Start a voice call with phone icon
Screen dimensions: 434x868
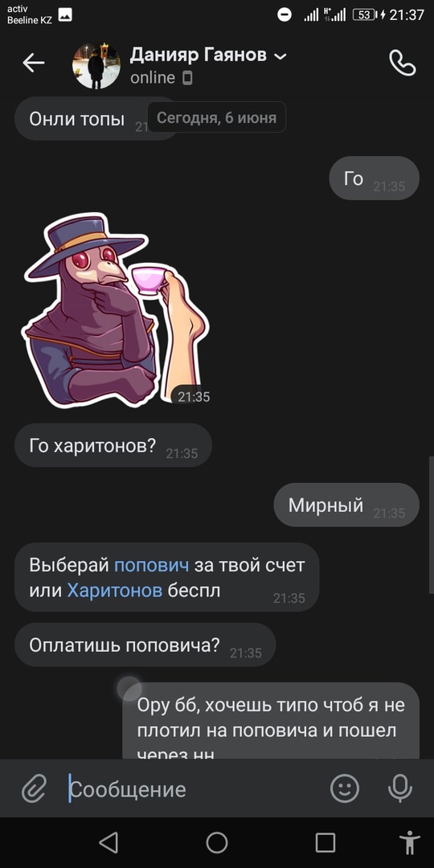click(x=403, y=63)
